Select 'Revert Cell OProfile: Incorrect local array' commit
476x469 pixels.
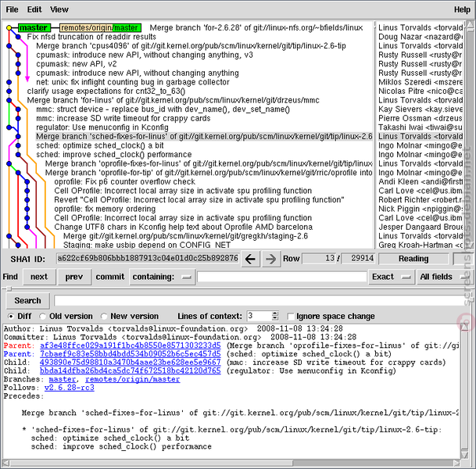coord(199,200)
